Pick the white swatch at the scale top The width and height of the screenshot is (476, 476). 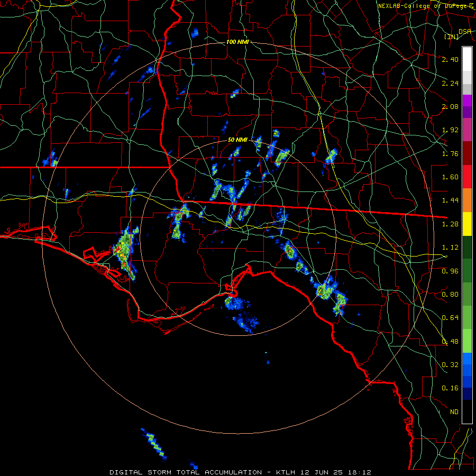tap(467, 59)
